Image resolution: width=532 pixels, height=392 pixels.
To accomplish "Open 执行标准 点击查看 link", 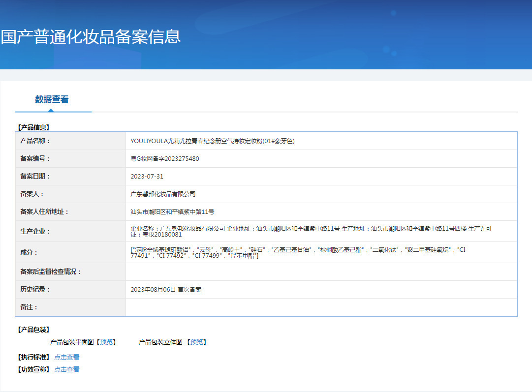I will tap(67, 357).
